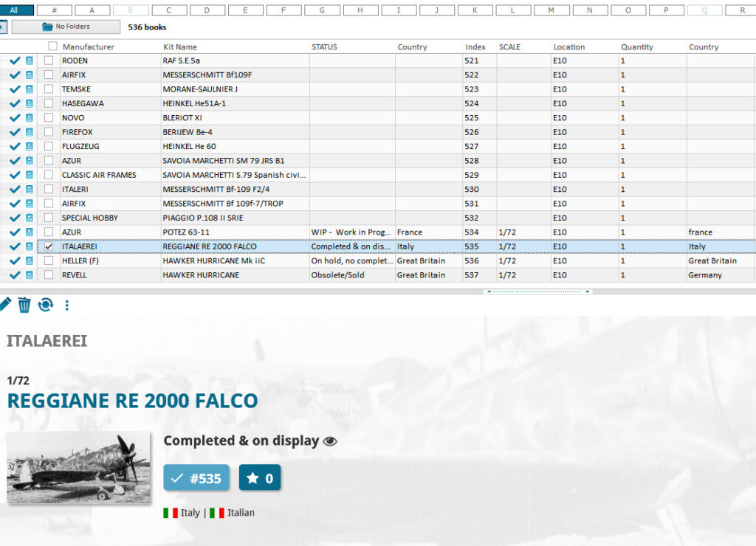Select the POTEZ 63-11 kit name cell
This screenshot has width=756, height=546.
(236, 232)
